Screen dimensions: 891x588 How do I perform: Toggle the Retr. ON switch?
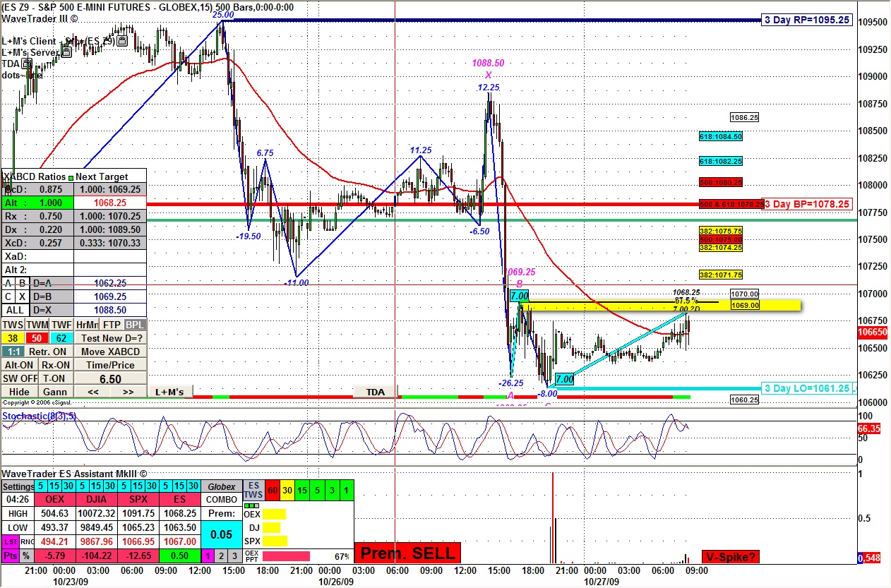(x=49, y=352)
